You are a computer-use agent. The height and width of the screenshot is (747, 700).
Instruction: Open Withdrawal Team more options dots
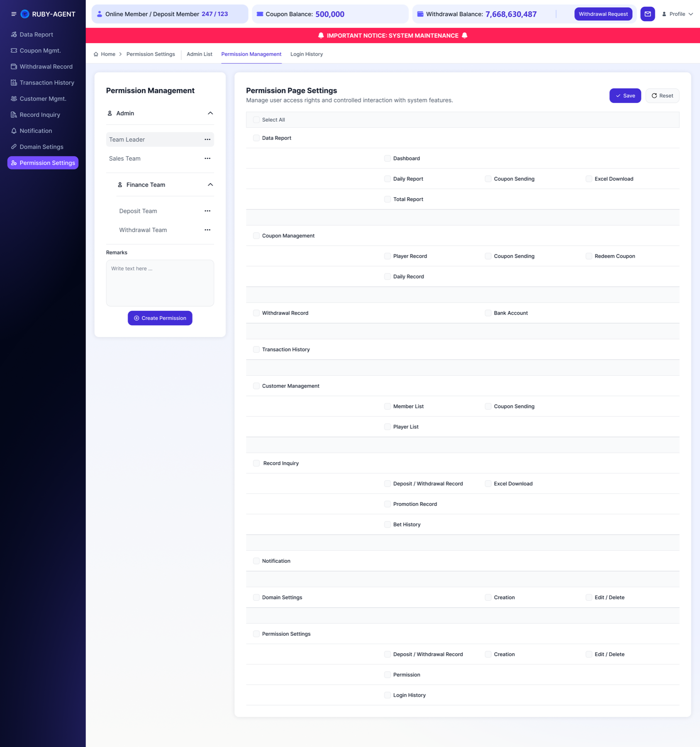[x=207, y=230]
